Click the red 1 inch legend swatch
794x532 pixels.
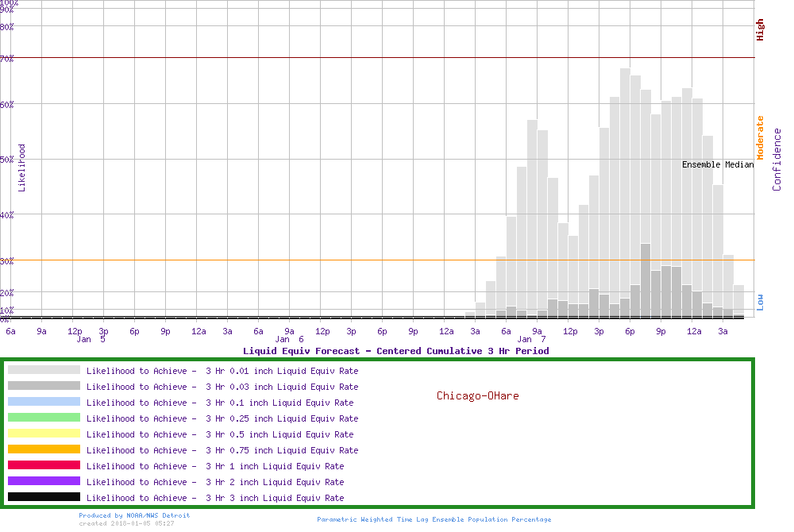pyautogui.click(x=44, y=465)
